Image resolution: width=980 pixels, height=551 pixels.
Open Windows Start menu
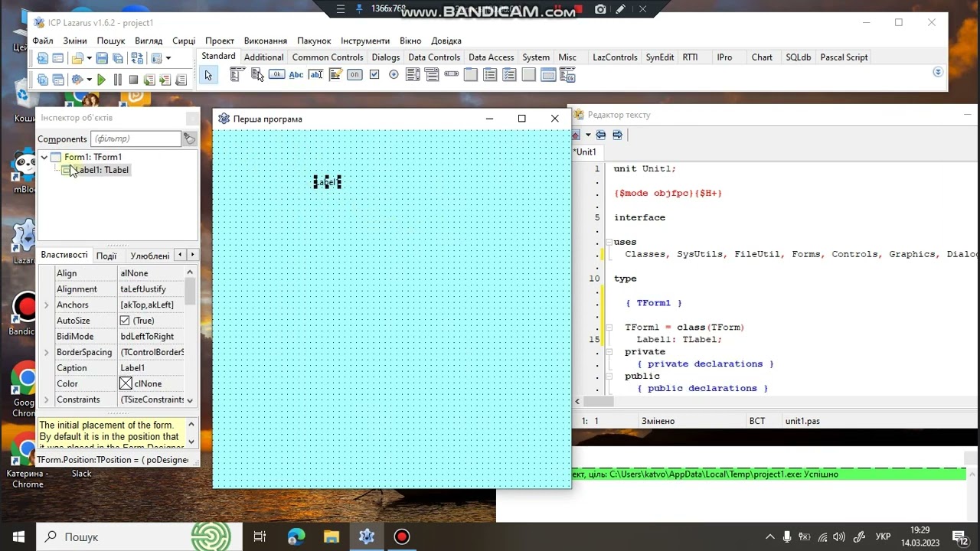[18, 536]
